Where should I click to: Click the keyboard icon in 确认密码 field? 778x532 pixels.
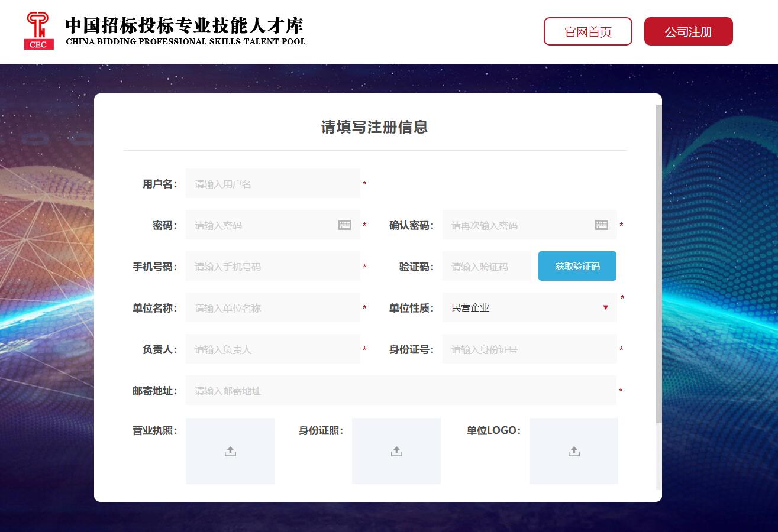(602, 225)
